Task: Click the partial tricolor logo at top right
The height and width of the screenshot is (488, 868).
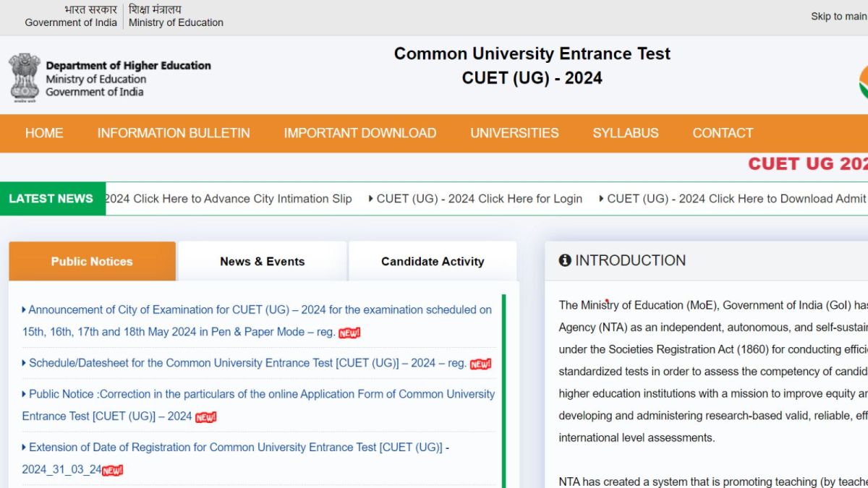Action: 863,82
